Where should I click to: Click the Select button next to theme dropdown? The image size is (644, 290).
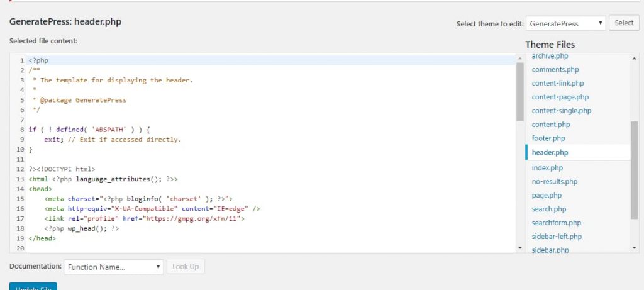point(624,23)
